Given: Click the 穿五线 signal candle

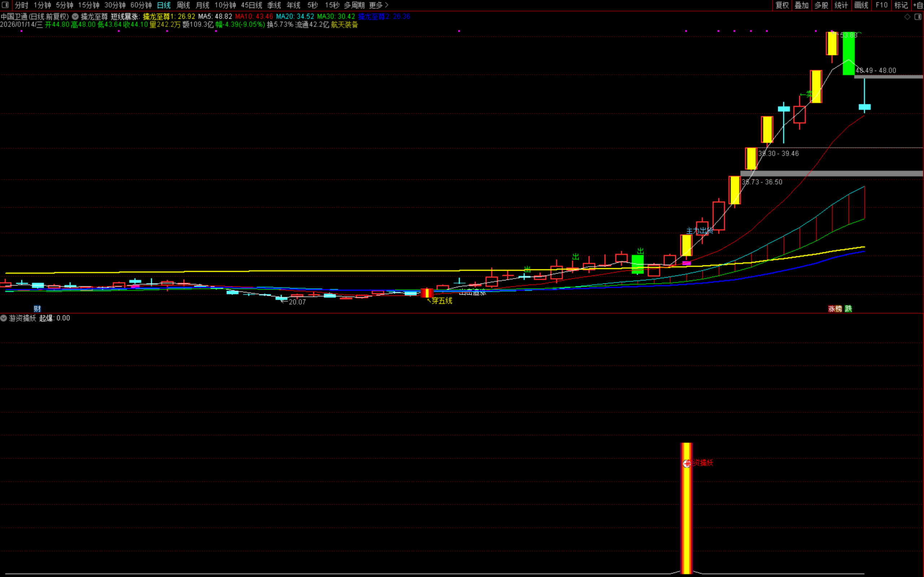Looking at the screenshot, I should pyautogui.click(x=427, y=293).
